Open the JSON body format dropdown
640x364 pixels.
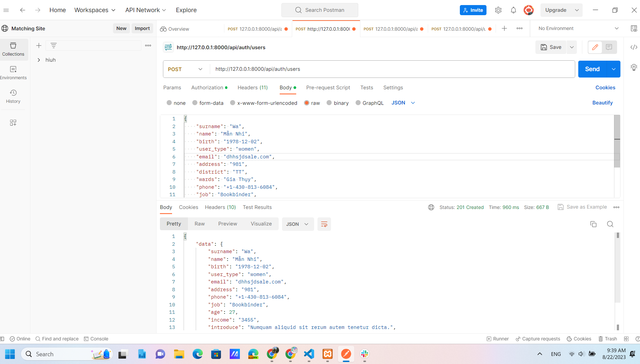(403, 103)
